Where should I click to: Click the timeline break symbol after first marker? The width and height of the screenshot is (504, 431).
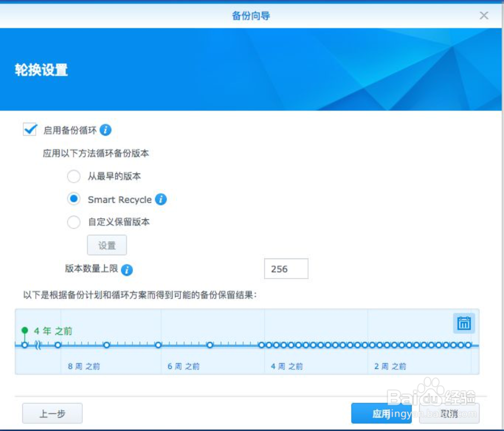(x=38, y=345)
